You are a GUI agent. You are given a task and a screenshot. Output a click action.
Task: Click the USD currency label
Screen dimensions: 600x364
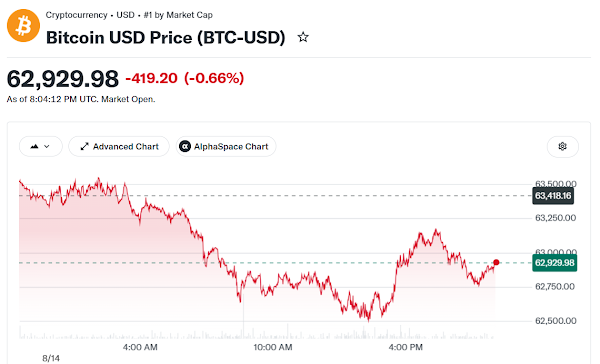(126, 15)
